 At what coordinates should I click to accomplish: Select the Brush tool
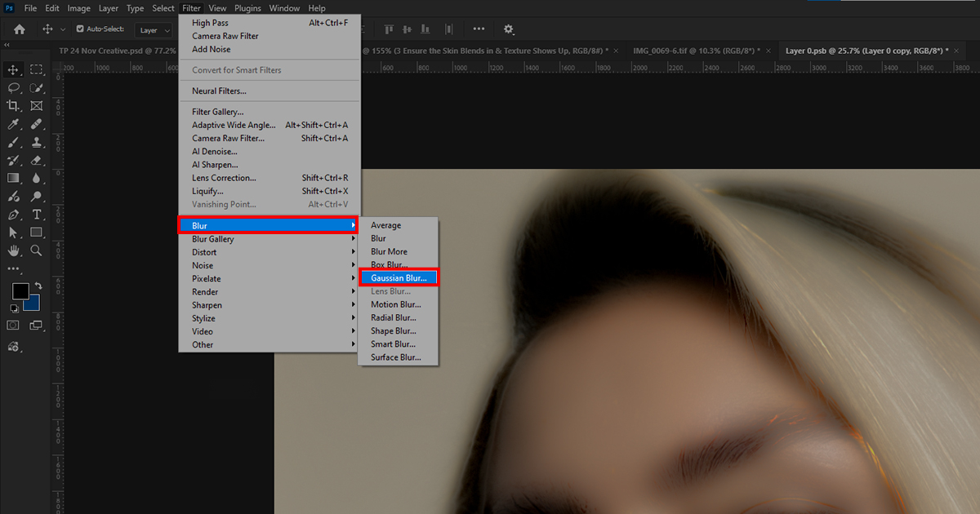[x=13, y=142]
